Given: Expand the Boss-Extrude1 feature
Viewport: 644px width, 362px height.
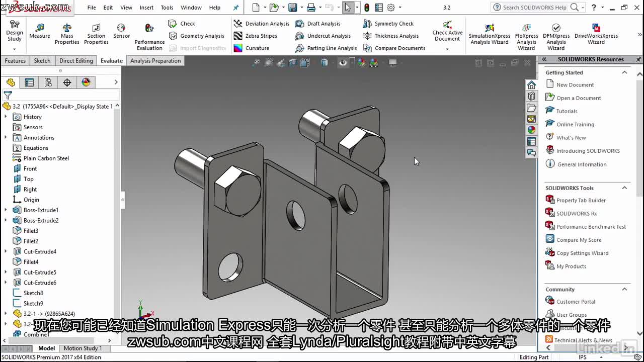Looking at the screenshot, I should pos(7,210).
